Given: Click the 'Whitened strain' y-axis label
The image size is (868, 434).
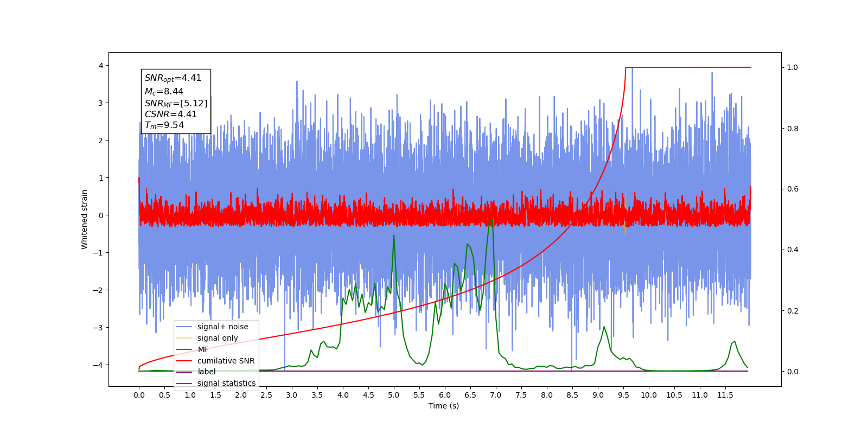Looking at the screenshot, I should 85,219.
